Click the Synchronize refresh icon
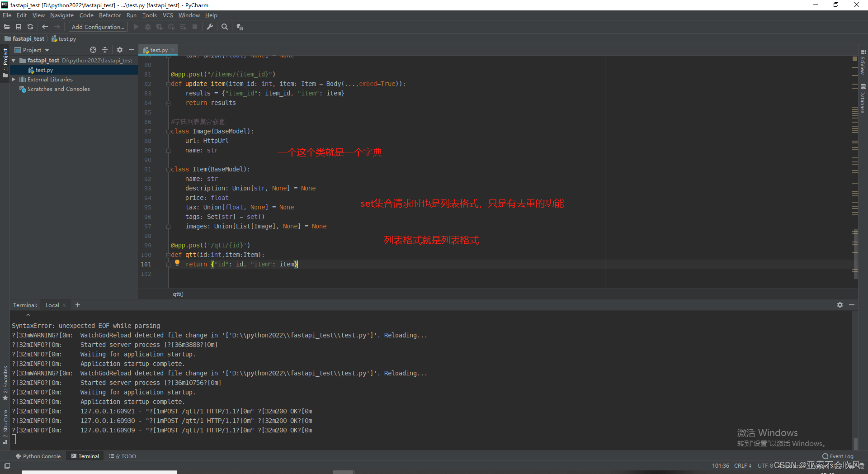 (30, 27)
